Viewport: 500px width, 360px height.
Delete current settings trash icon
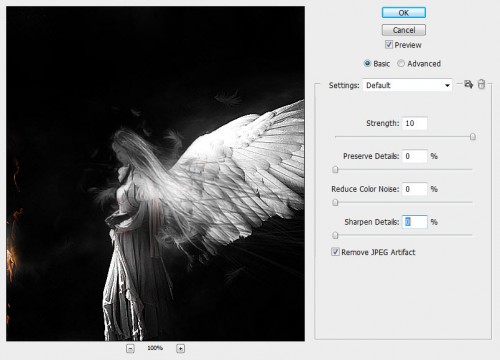481,84
